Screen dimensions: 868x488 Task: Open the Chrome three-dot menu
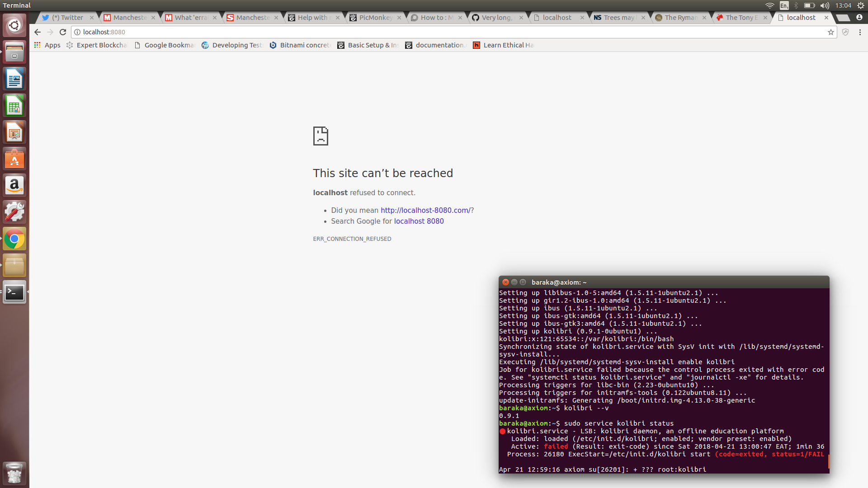click(x=860, y=32)
